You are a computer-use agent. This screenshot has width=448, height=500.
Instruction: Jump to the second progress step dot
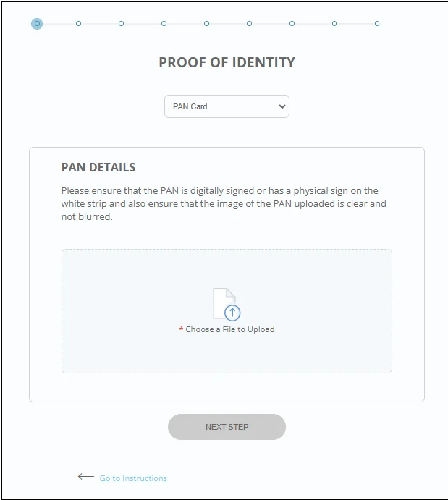tap(78, 24)
